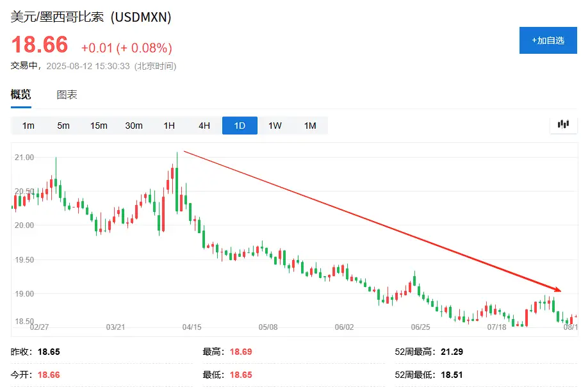The height and width of the screenshot is (392, 581).
Task: Switch chart to 1W weekly interval
Action: pos(275,126)
